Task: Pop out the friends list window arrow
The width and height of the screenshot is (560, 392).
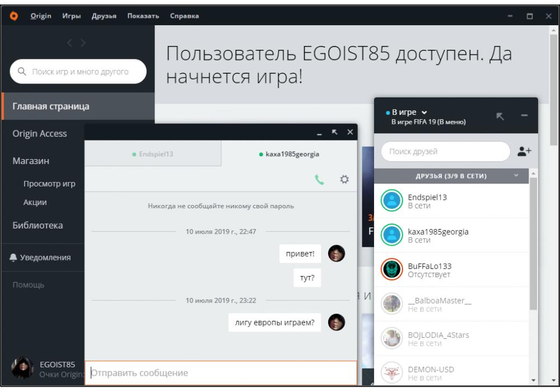Action: coord(500,116)
